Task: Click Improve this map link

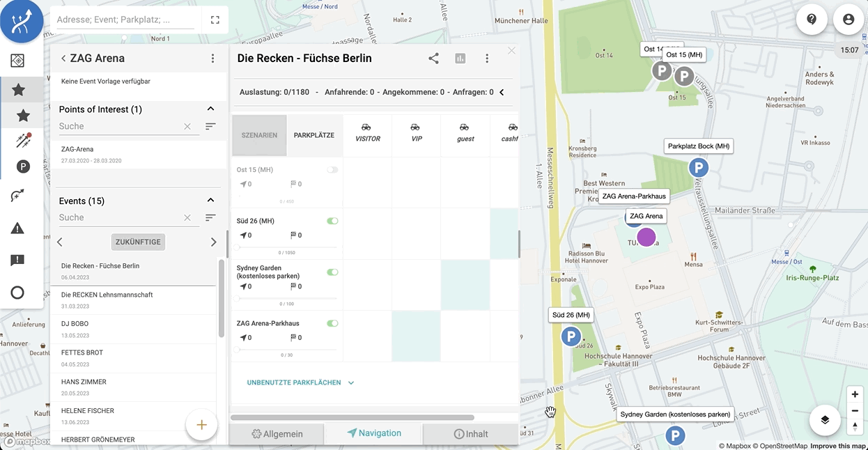Action: (x=838, y=446)
